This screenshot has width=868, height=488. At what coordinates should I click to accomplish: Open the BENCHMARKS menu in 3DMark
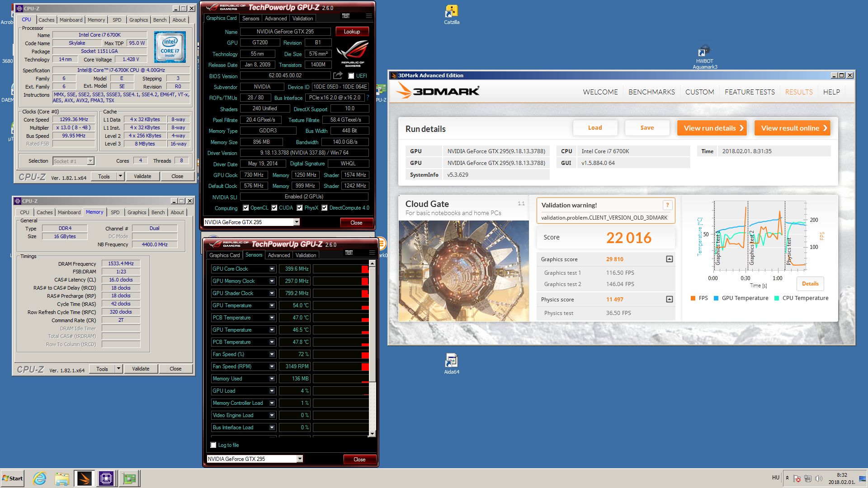pyautogui.click(x=651, y=92)
